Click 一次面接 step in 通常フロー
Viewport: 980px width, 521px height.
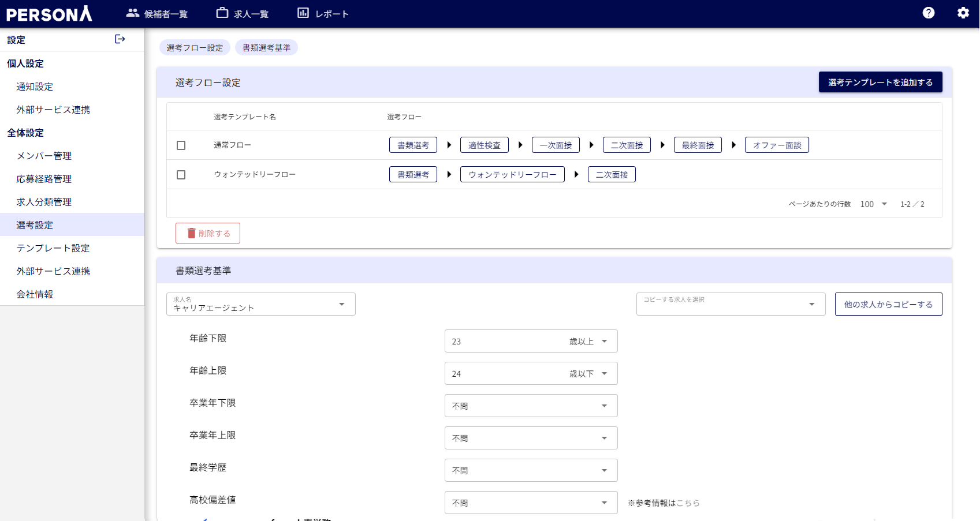(x=556, y=145)
